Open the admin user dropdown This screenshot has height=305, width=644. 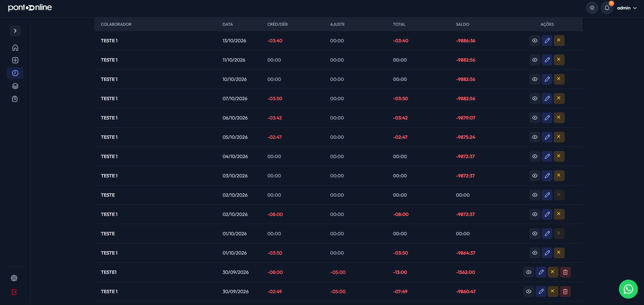(627, 8)
